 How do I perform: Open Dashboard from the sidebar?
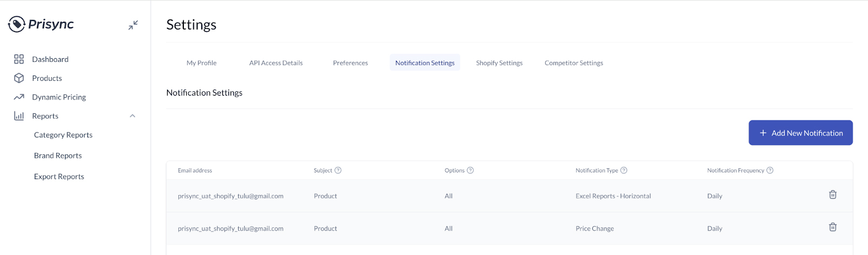coord(50,59)
